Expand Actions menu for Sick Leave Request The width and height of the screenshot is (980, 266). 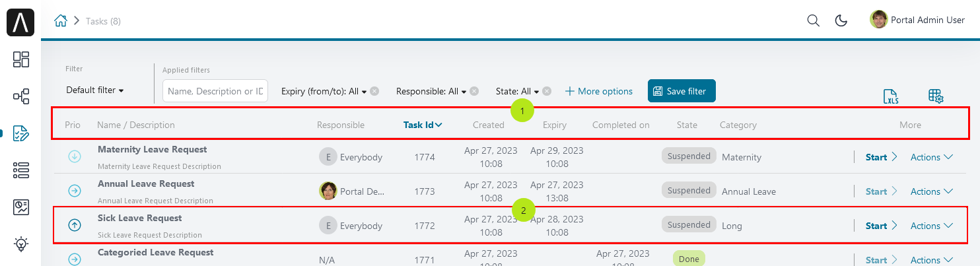[931, 226]
